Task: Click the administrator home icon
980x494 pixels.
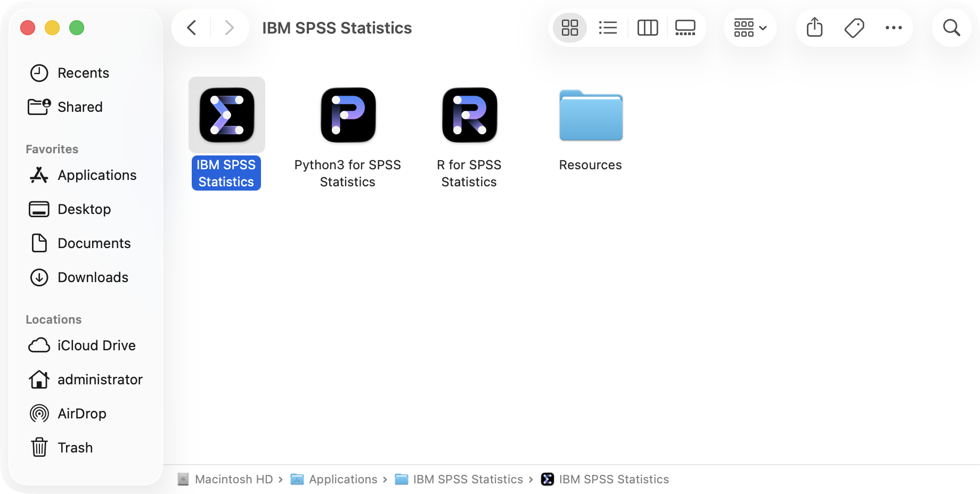Action: point(39,380)
